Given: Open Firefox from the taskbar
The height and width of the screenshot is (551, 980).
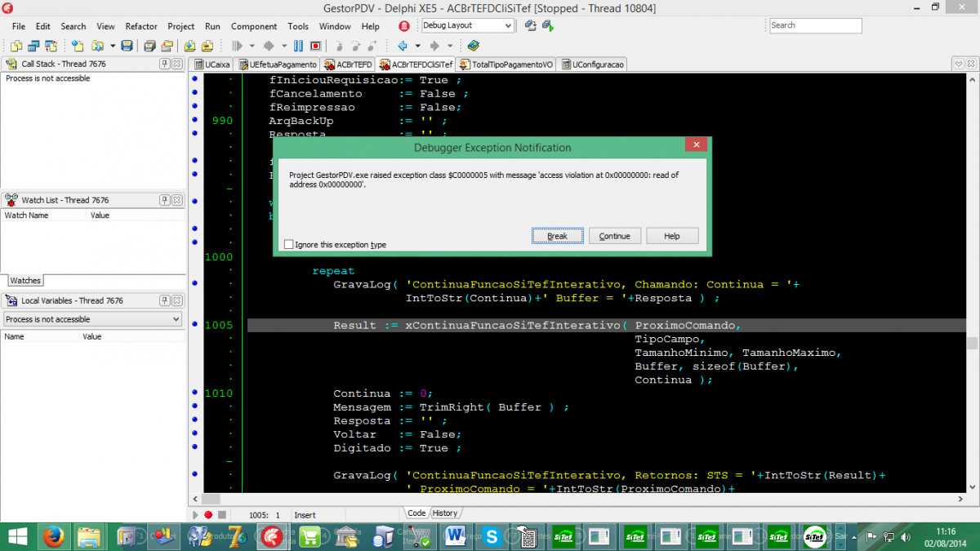Looking at the screenshot, I should tap(54, 536).
